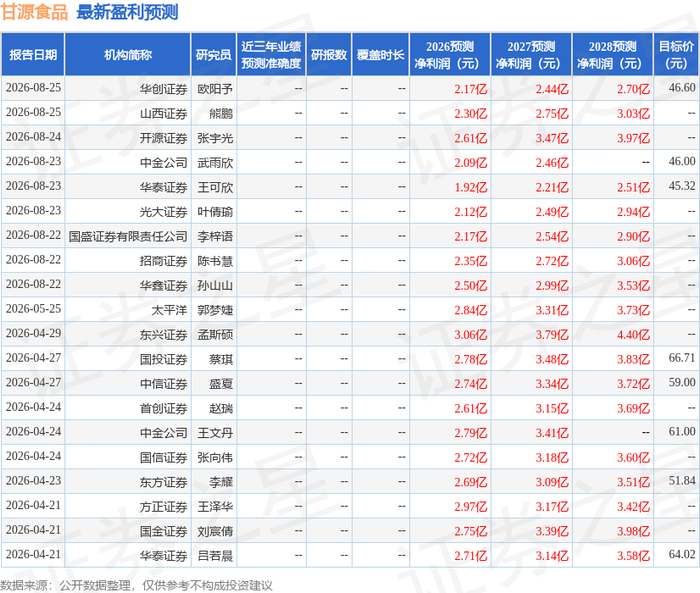Select researcher 郭梦婕 cell
The image size is (700, 593).
tap(215, 310)
